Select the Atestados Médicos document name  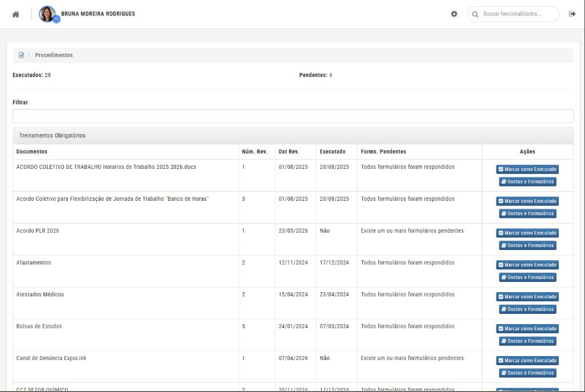pyautogui.click(x=40, y=294)
